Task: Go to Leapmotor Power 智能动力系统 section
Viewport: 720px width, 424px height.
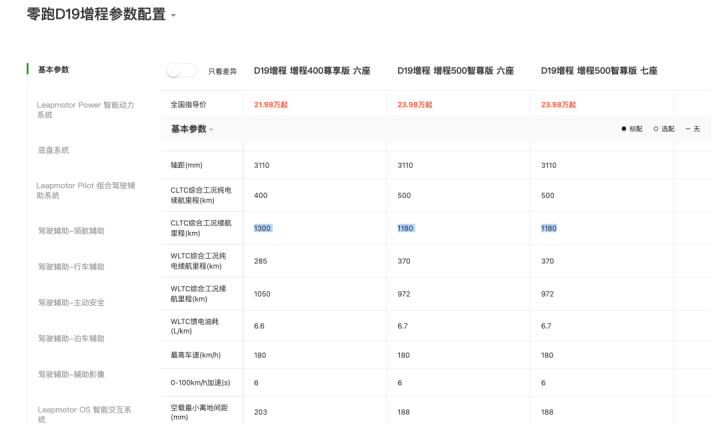Action: [x=85, y=110]
